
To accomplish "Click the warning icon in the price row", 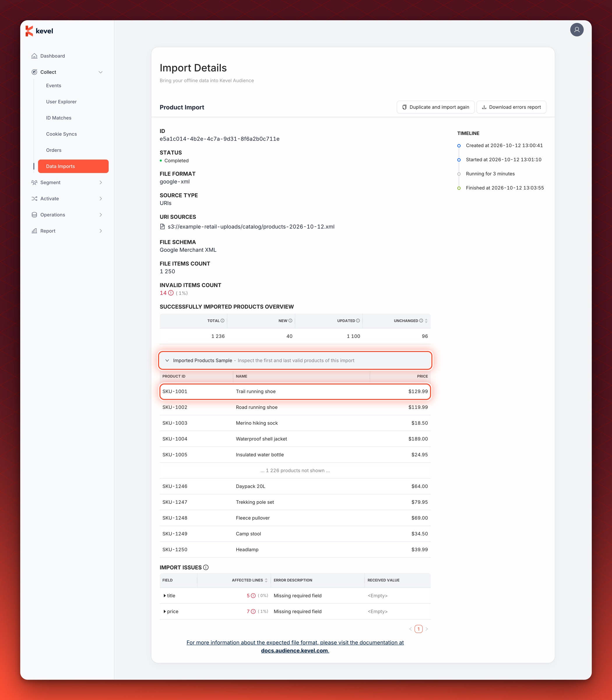I will 253,611.
